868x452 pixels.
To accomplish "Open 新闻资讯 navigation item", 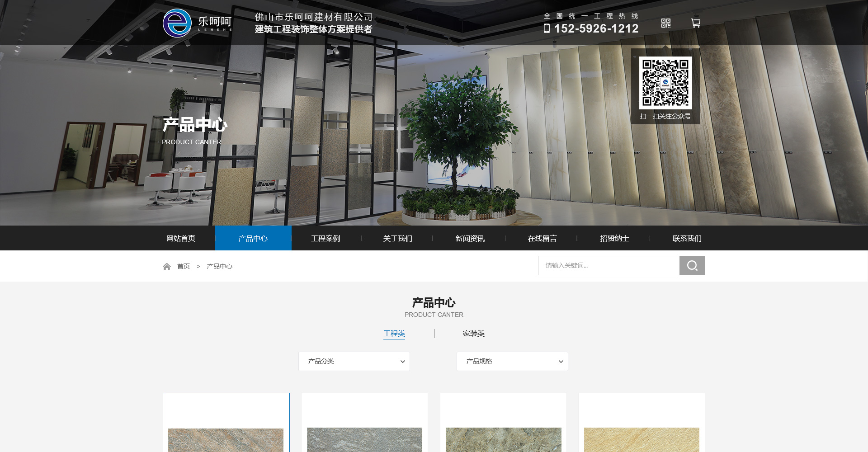I will [x=470, y=238].
